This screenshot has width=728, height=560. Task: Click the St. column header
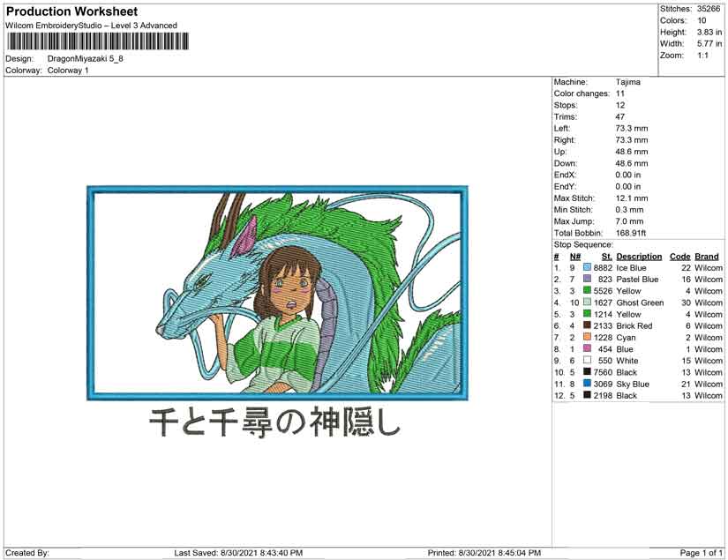pyautogui.click(x=607, y=257)
